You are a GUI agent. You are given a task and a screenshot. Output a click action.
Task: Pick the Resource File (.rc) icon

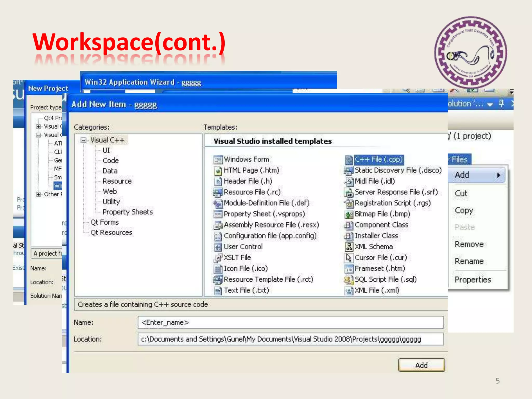[x=218, y=192]
